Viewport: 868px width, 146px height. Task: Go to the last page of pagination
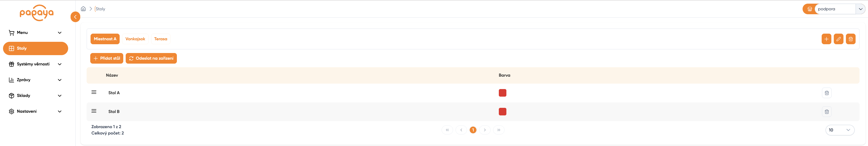(x=499, y=130)
